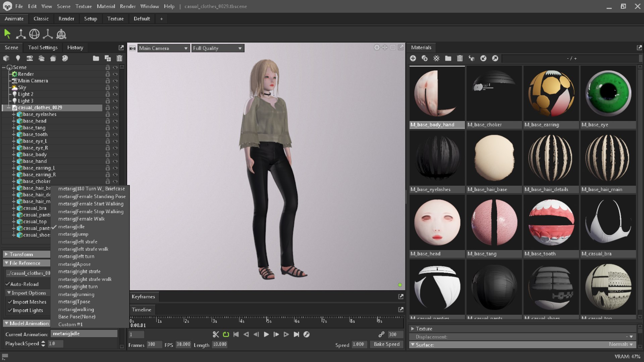Pop out the Timeline panel

coord(401,310)
